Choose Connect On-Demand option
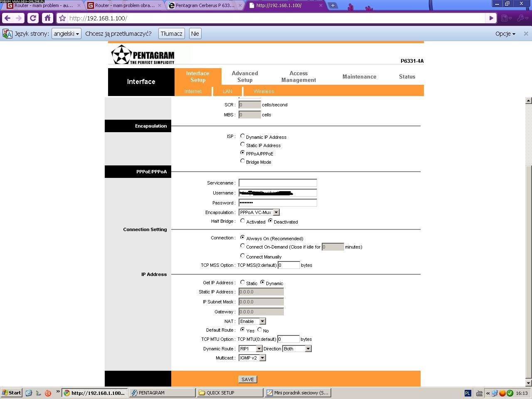The width and height of the screenshot is (532, 399). pyautogui.click(x=242, y=246)
